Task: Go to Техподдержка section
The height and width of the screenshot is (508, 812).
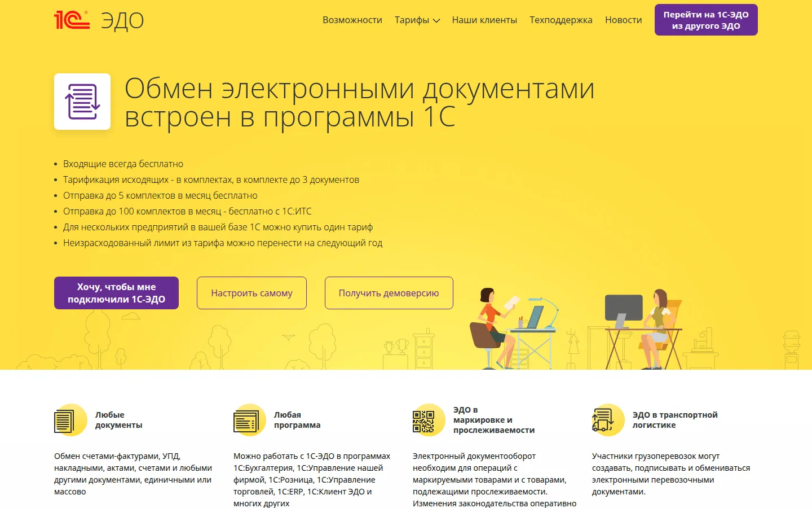Action: click(x=561, y=20)
